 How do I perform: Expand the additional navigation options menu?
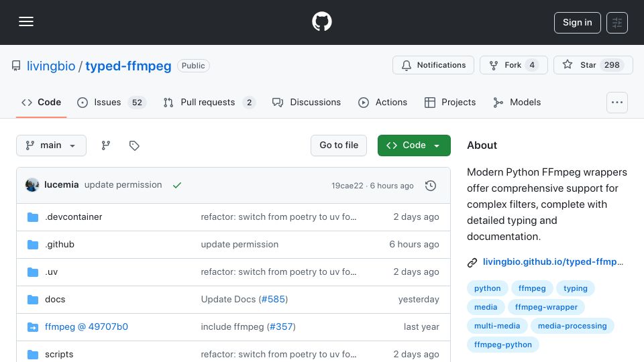[x=617, y=102]
